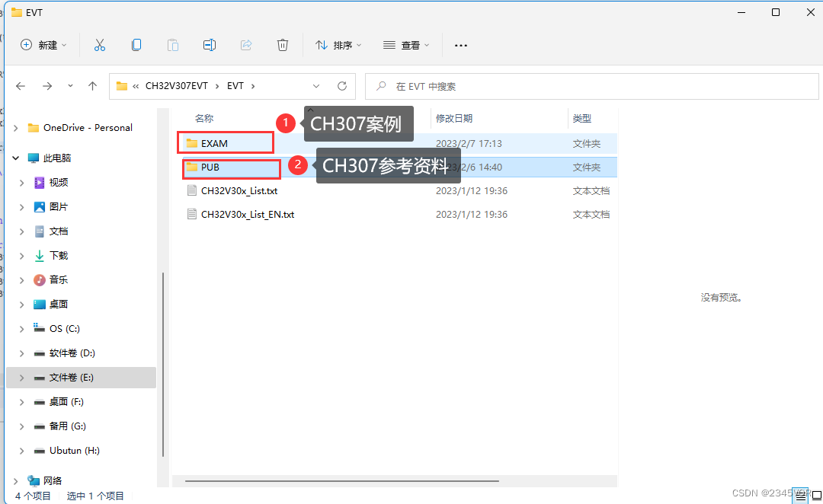This screenshot has height=504, width=823.
Task: Click 文本文档 type of CH32V30x_List_EN.txt
Action: point(591,214)
